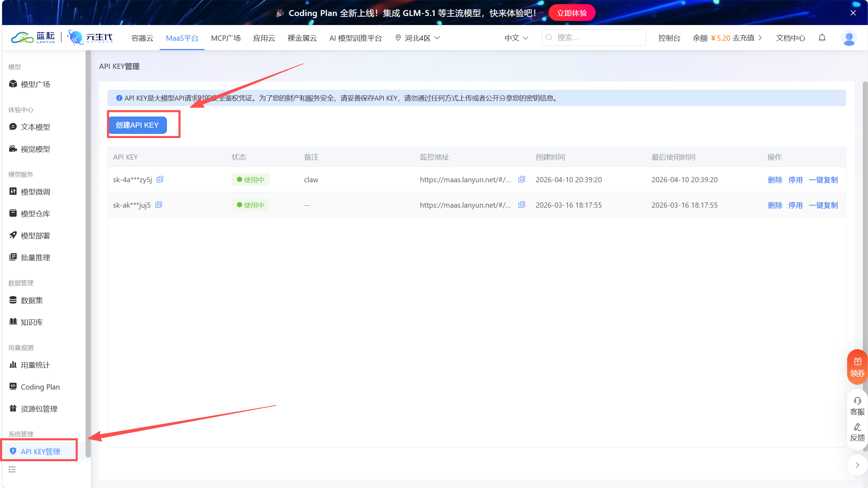
Task: Open 视觉模型 in the sidebar
Action: 30,149
